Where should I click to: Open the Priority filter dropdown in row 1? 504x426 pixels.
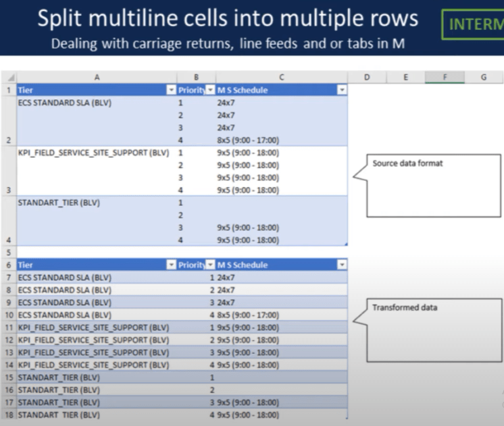210,90
